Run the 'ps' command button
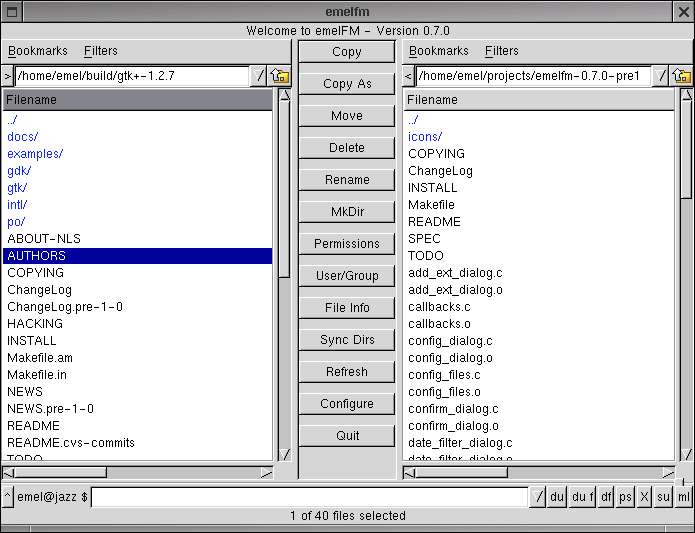The height and width of the screenshot is (533, 695). [x=625, y=497]
